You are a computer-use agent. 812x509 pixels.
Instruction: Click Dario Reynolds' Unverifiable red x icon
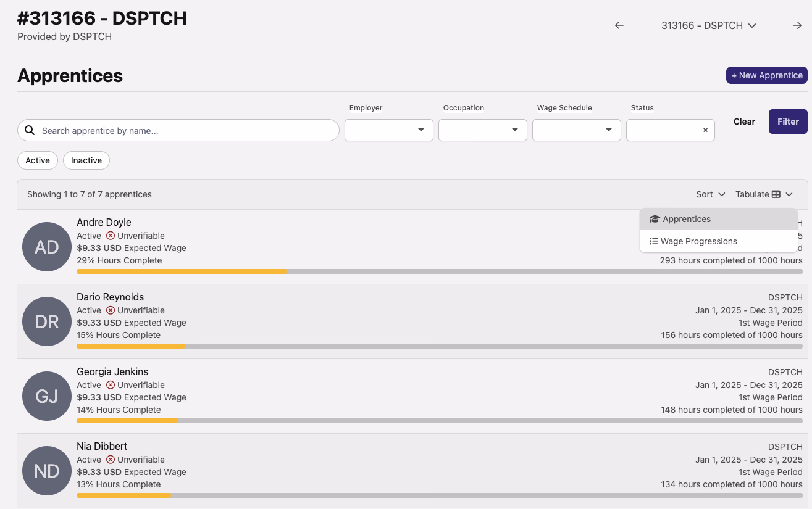tap(111, 310)
